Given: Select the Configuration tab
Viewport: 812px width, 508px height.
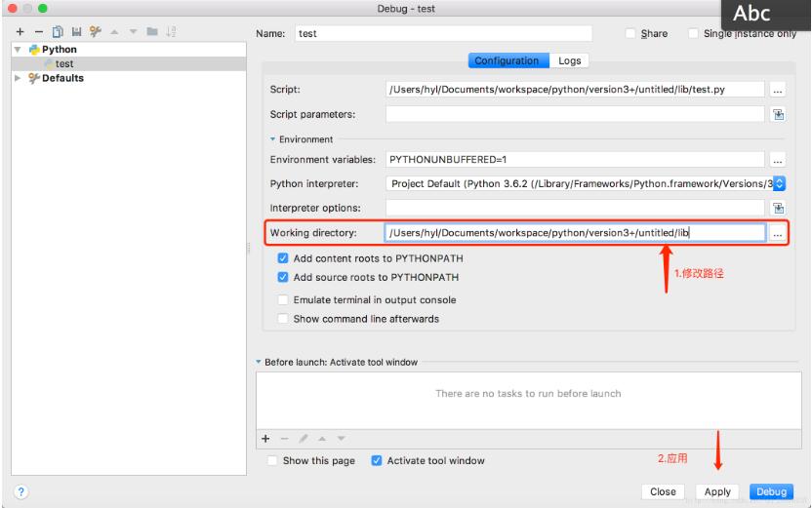Looking at the screenshot, I should click(507, 60).
